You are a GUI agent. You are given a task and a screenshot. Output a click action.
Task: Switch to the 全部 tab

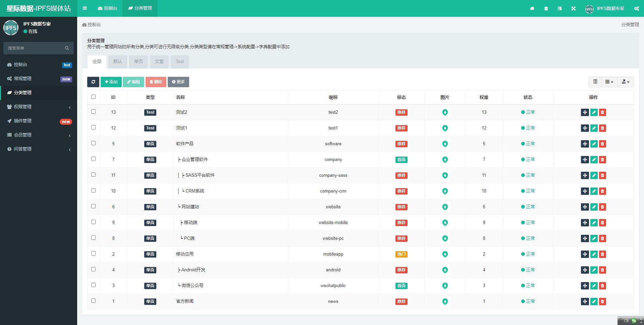(x=97, y=62)
